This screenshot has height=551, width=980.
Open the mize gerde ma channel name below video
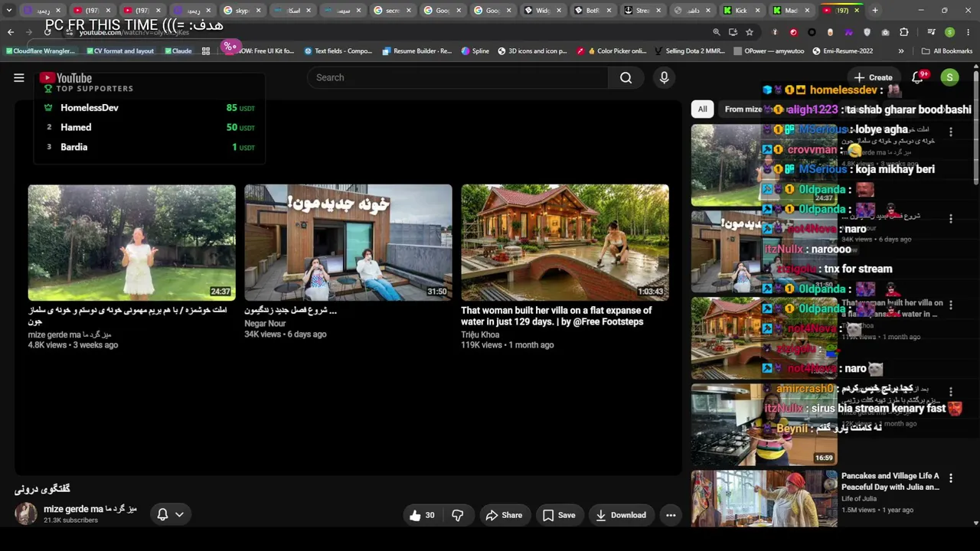point(90,509)
